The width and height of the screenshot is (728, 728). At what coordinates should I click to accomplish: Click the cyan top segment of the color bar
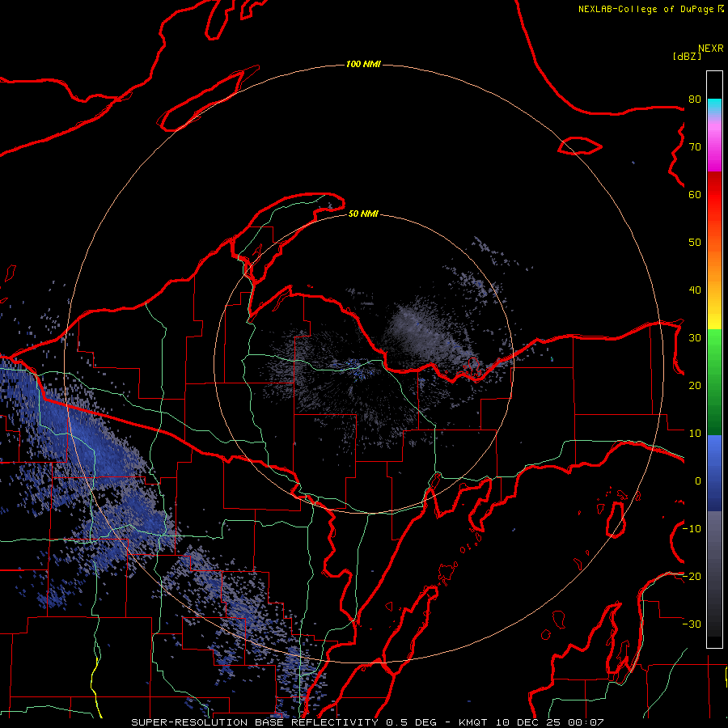[714, 107]
